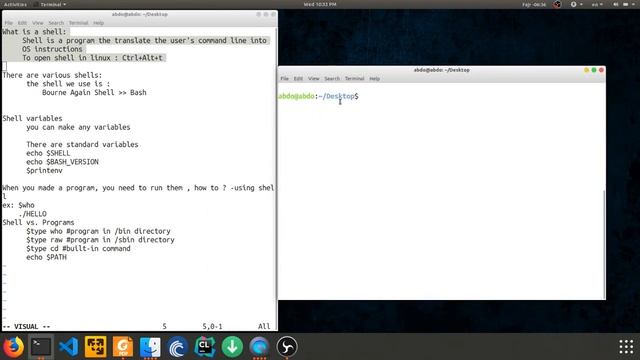Click the right terminal's vertical scrollbar
Screen dimensions: 640x360
pyautogui.click(x=604, y=244)
